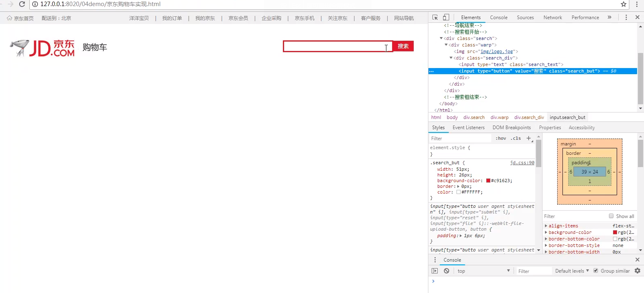
Task: Click the console Filter input field
Action: pyautogui.click(x=534, y=271)
